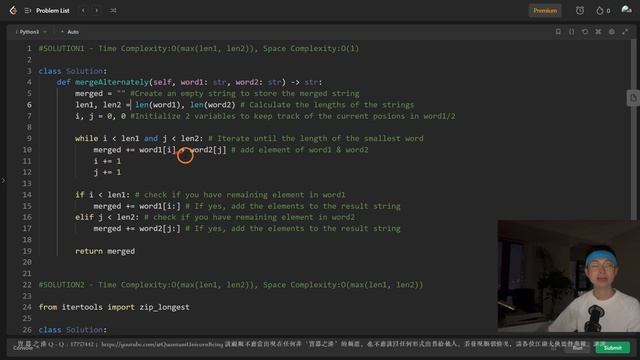This screenshot has width=640, height=360.
Task: Bookmark the code with the bookmark icon
Action: click(558, 31)
